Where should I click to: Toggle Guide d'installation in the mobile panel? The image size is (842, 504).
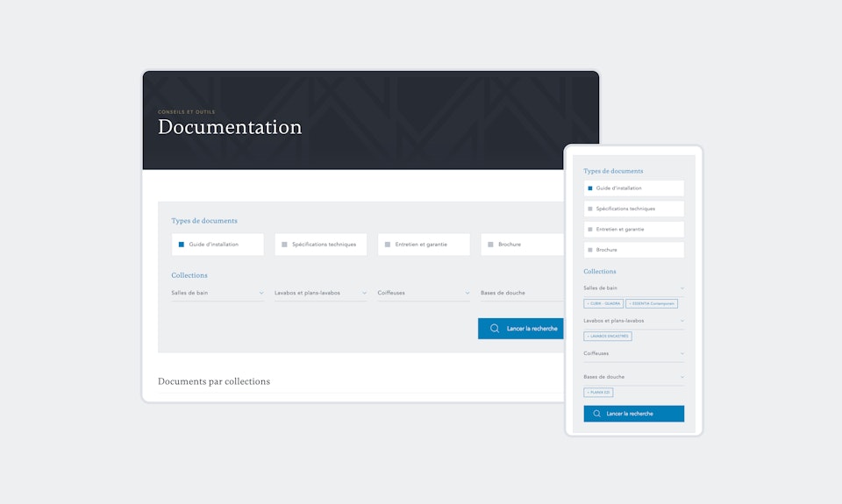pyautogui.click(x=590, y=188)
